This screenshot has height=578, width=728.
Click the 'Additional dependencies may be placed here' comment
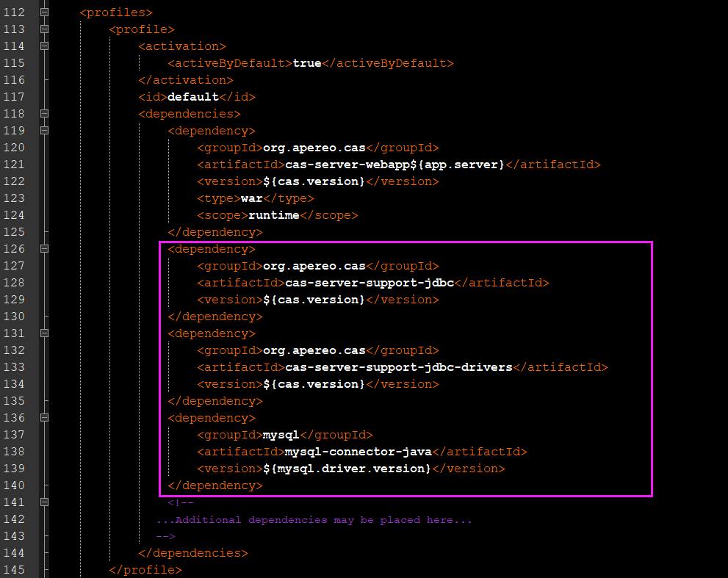pyautogui.click(x=314, y=520)
